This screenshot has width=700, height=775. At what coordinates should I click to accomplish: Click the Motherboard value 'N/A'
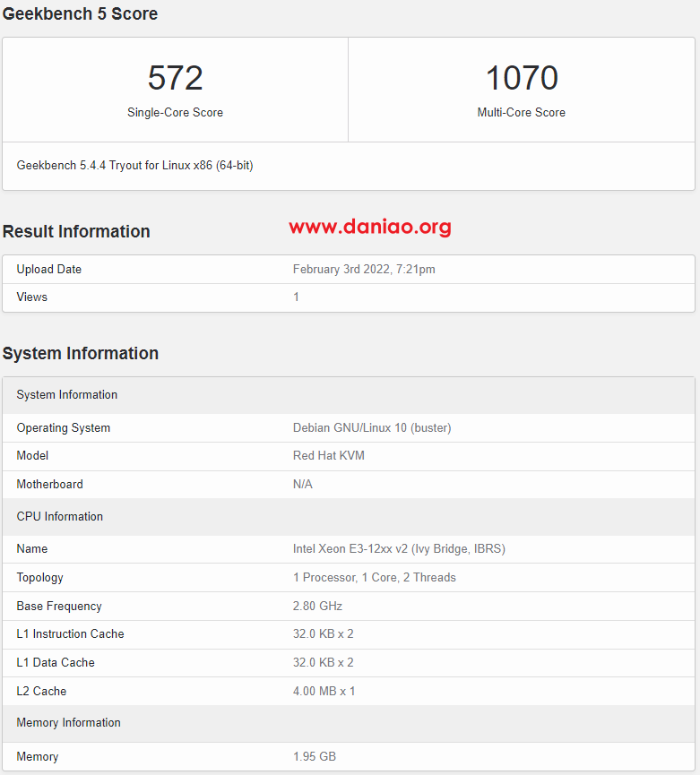[x=303, y=485]
